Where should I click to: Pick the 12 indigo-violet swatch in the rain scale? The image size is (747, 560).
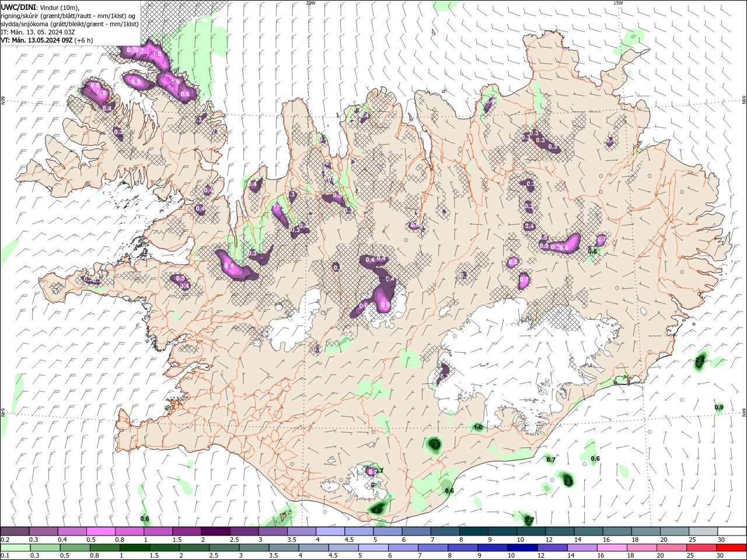tap(551, 548)
